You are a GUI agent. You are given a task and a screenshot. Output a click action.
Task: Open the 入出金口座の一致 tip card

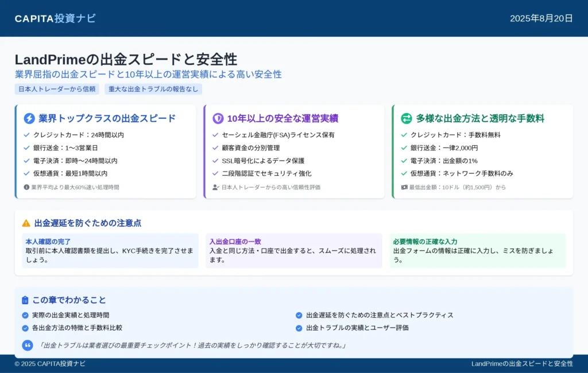pyautogui.click(x=294, y=250)
